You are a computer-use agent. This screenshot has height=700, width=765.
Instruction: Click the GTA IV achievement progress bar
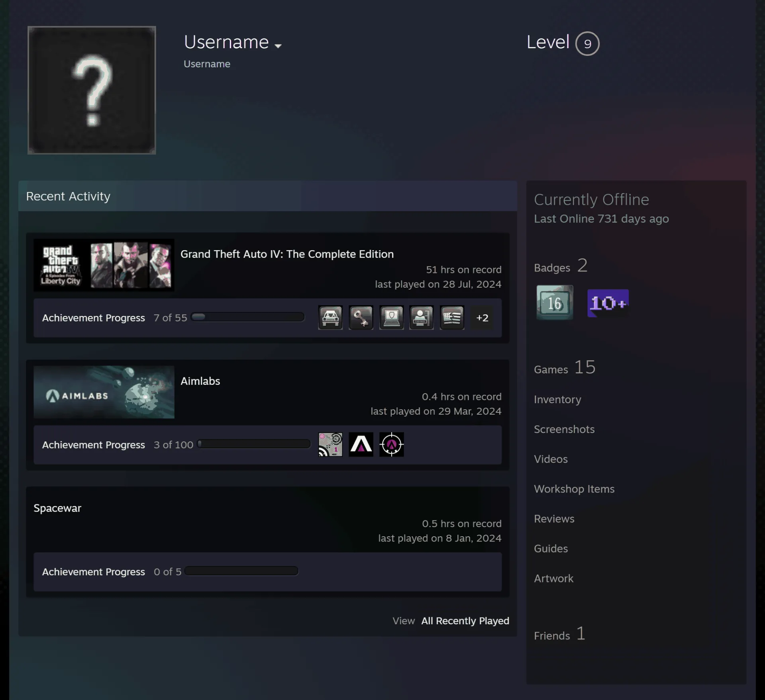(x=247, y=317)
